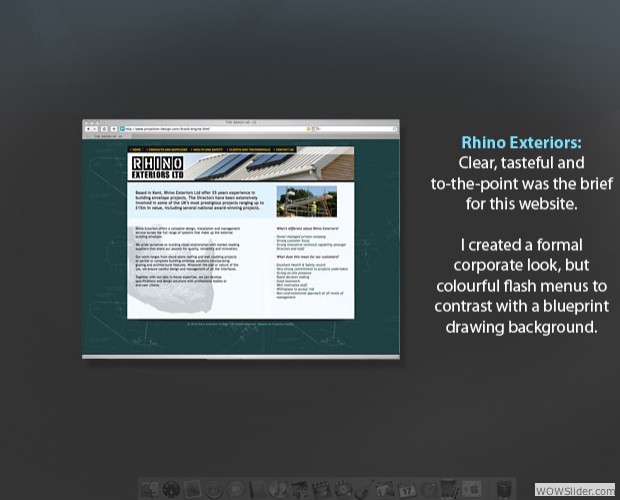Select CONTACT US in navigation bar
Viewport: 620px width, 500px height.
(285, 150)
